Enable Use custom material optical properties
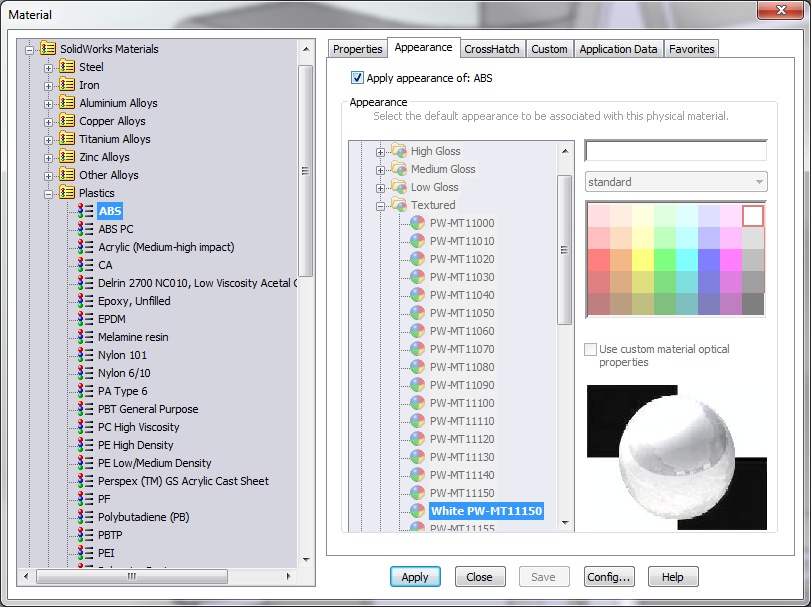This screenshot has width=811, height=607. [590, 350]
